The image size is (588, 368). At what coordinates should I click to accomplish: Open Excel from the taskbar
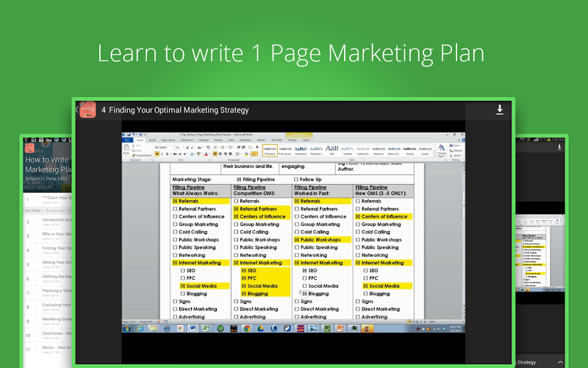[206, 328]
